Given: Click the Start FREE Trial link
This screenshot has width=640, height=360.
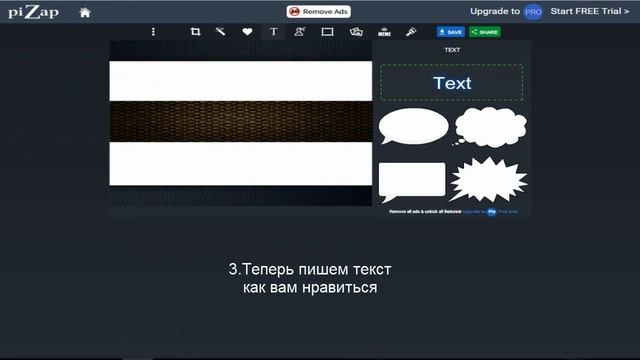Looking at the screenshot, I should pyautogui.click(x=589, y=11).
